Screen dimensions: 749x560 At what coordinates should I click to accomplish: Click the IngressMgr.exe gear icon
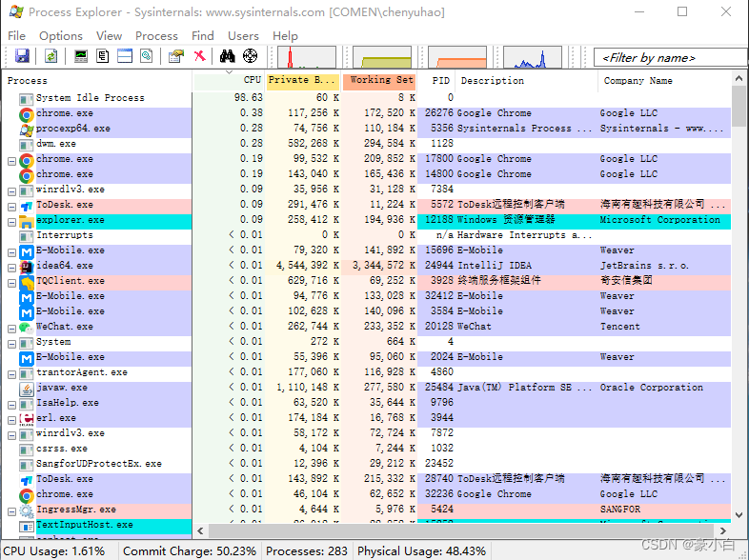[27, 510]
